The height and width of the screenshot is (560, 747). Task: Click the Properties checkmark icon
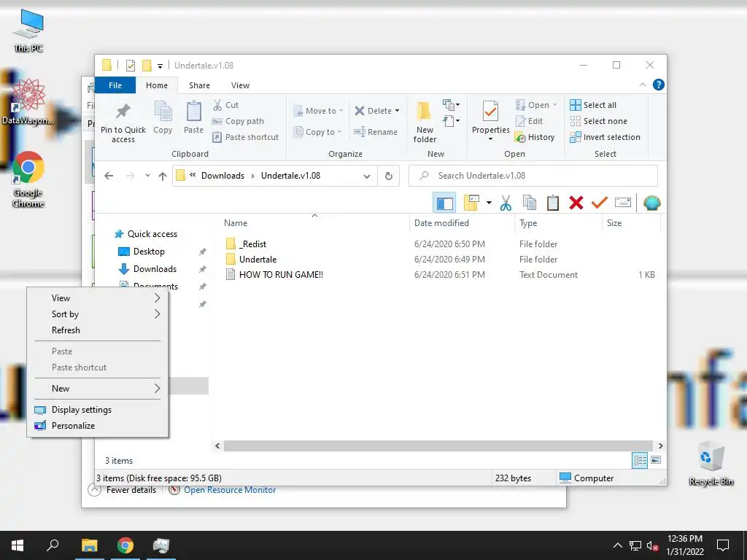click(490, 112)
